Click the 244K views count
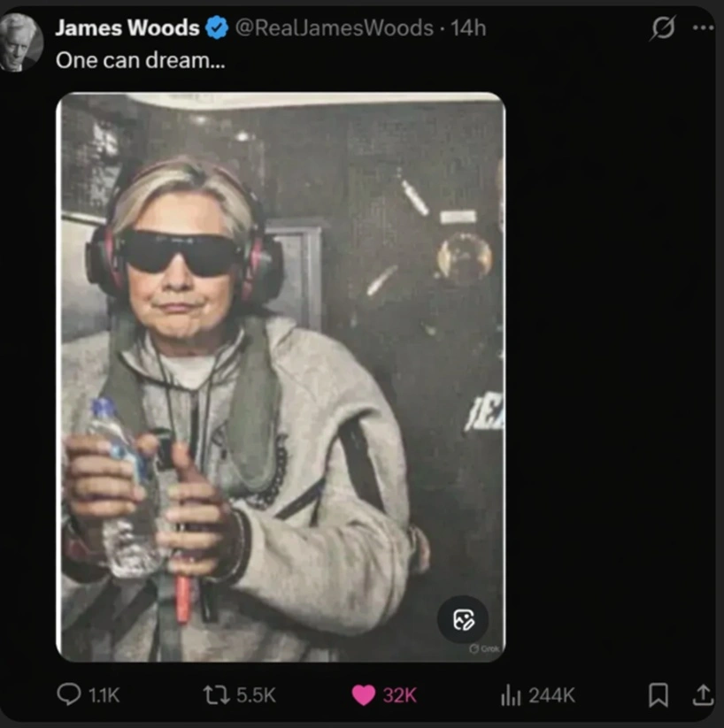 point(551,695)
